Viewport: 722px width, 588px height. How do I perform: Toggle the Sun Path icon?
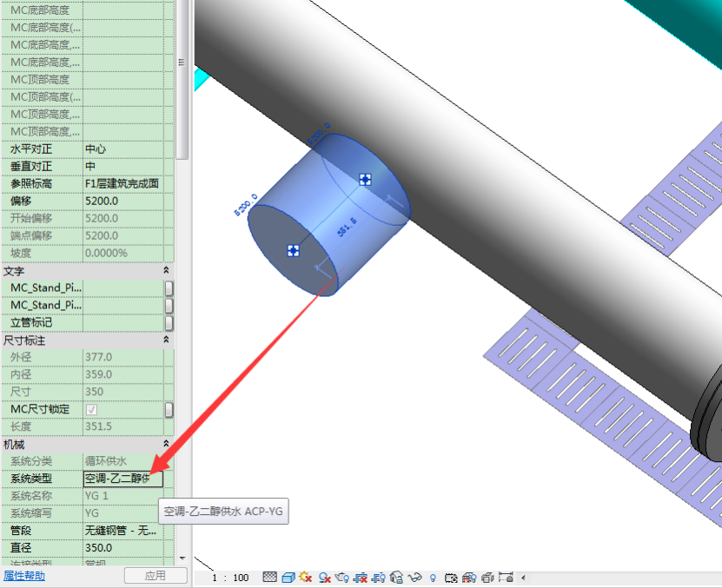point(305,577)
